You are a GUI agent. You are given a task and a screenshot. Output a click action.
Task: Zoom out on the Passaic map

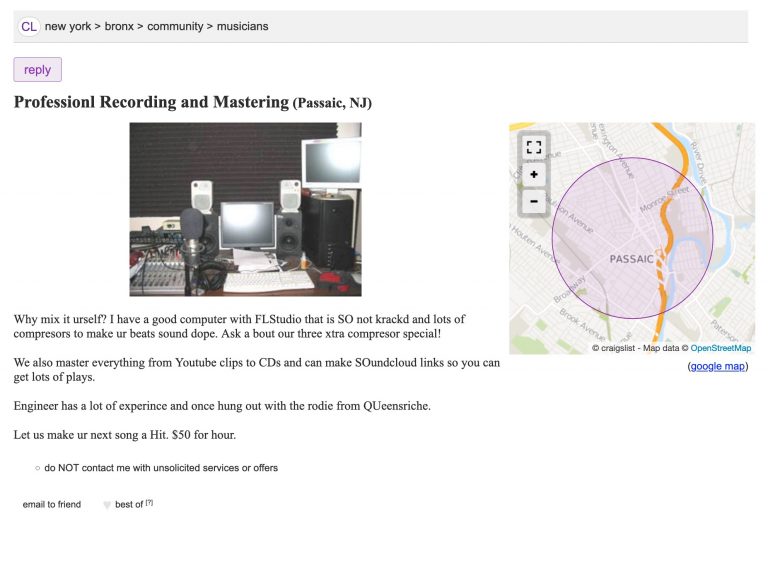(x=534, y=201)
